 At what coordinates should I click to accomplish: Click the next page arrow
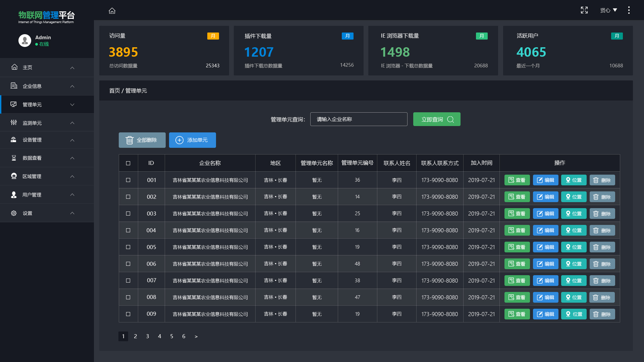(196, 337)
